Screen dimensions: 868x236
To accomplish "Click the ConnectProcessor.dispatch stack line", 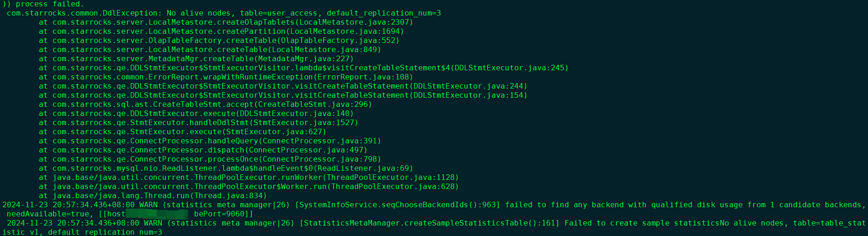I will point(203,150).
